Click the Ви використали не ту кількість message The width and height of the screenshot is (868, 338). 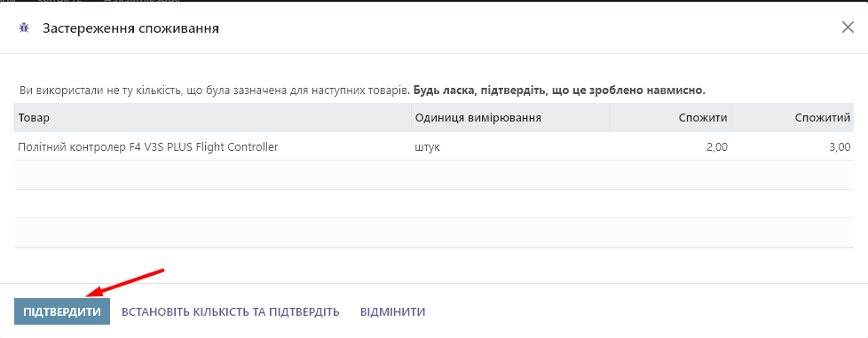[x=215, y=90]
